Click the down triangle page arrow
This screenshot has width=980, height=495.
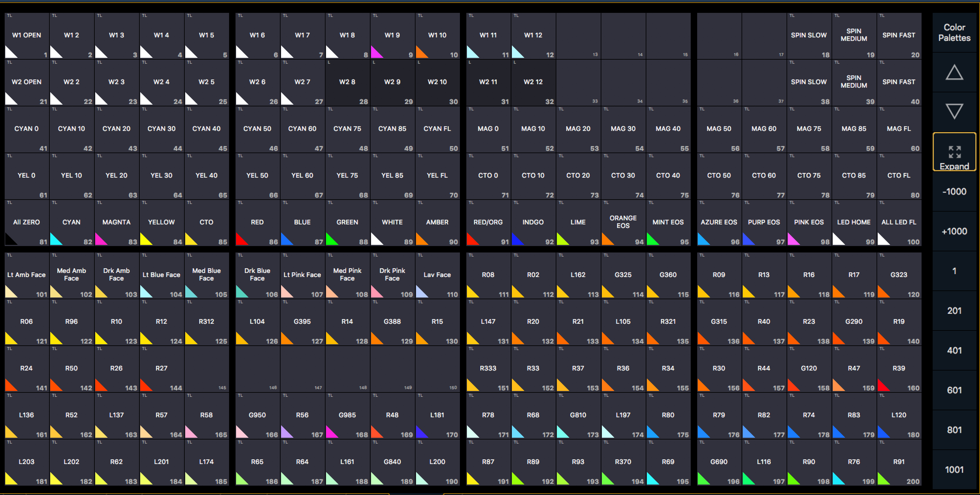954,112
